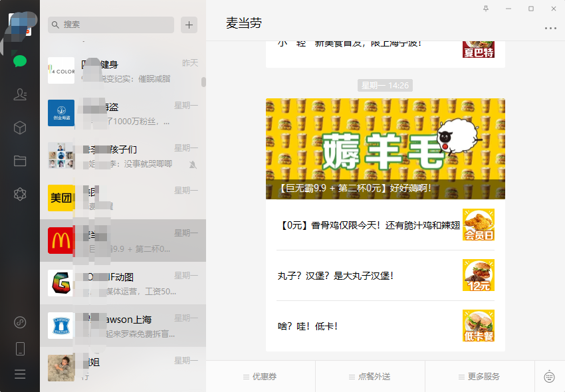The width and height of the screenshot is (565, 392).
Task: Open the 4 COLOR avatar chat
Action: (x=61, y=70)
